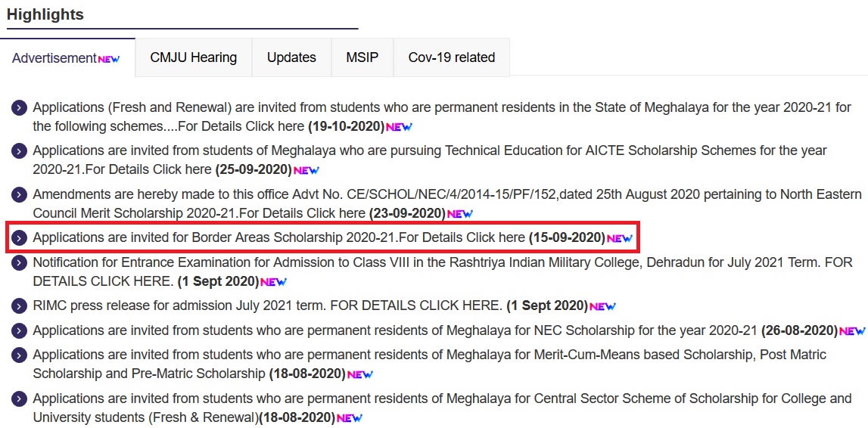Image resolution: width=868 pixels, height=428 pixels.
Task: Select the Advertisement tab
Action: 66,58
